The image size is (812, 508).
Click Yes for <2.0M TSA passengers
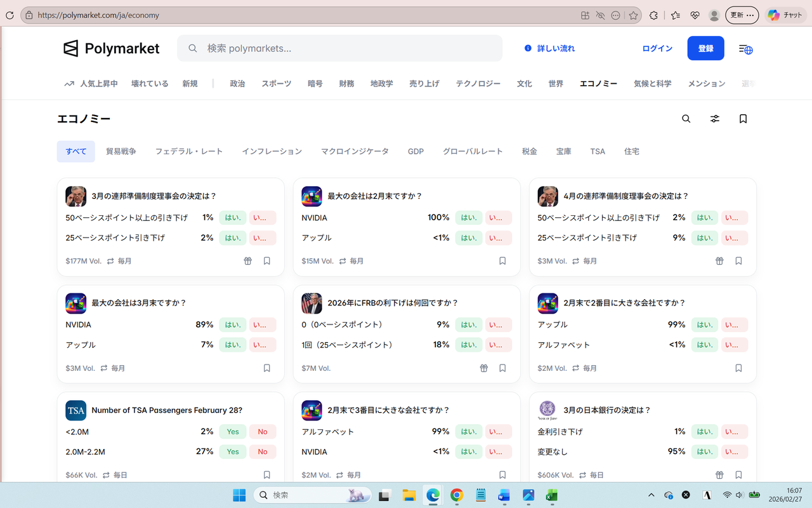[233, 432]
